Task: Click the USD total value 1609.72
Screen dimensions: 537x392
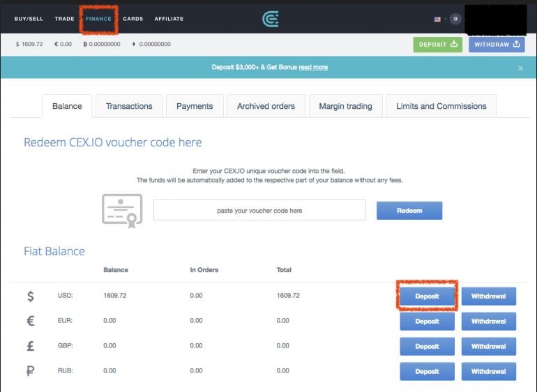Action: tap(288, 295)
